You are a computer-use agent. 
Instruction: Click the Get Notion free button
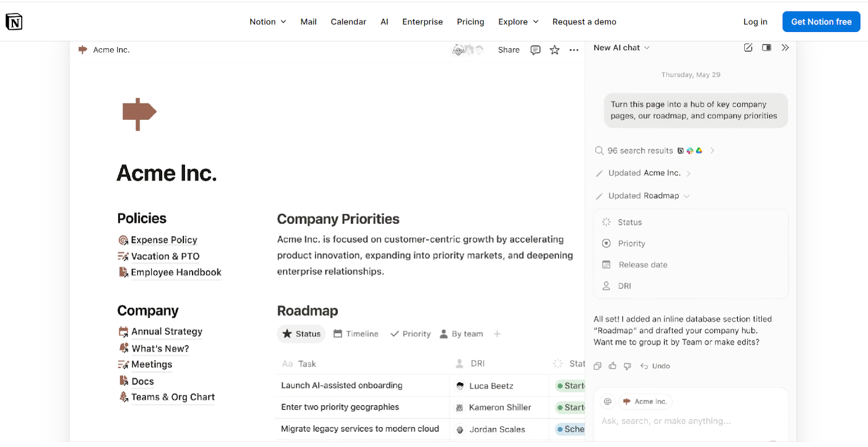tap(821, 22)
